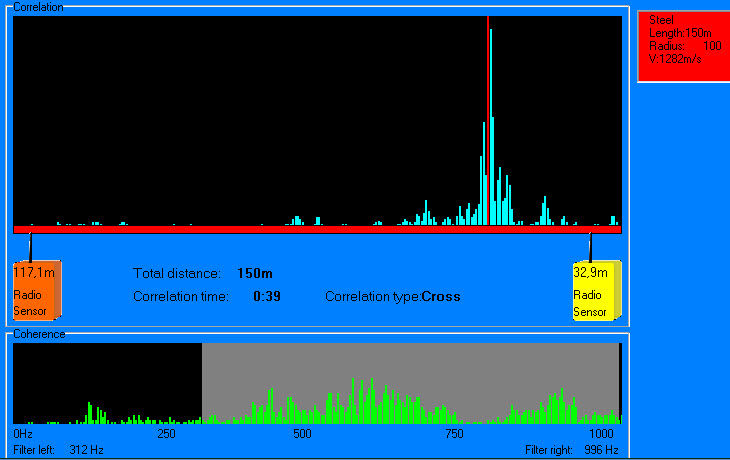Image resolution: width=730 pixels, height=460 pixels.
Task: Click the Filter left 312 Hz value
Action: [86, 450]
